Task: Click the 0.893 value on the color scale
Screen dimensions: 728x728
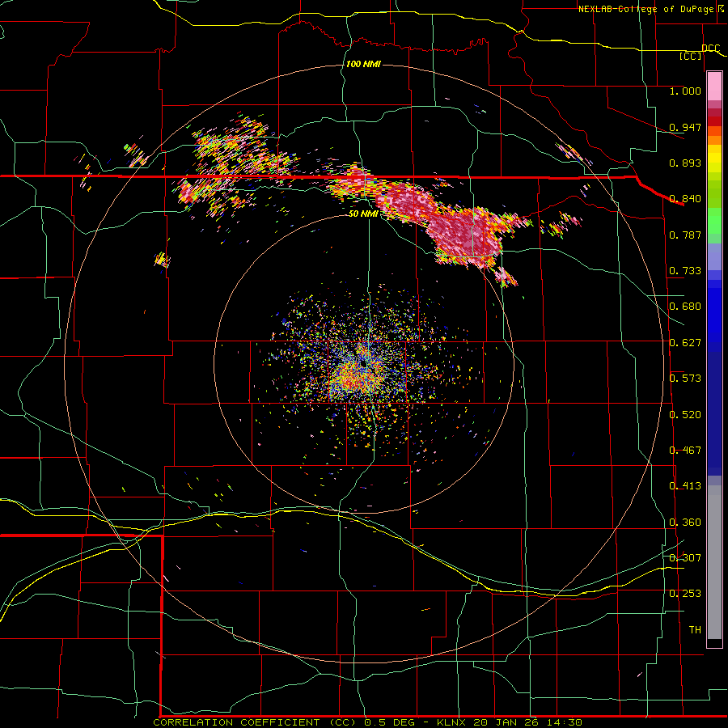Action: (685, 163)
